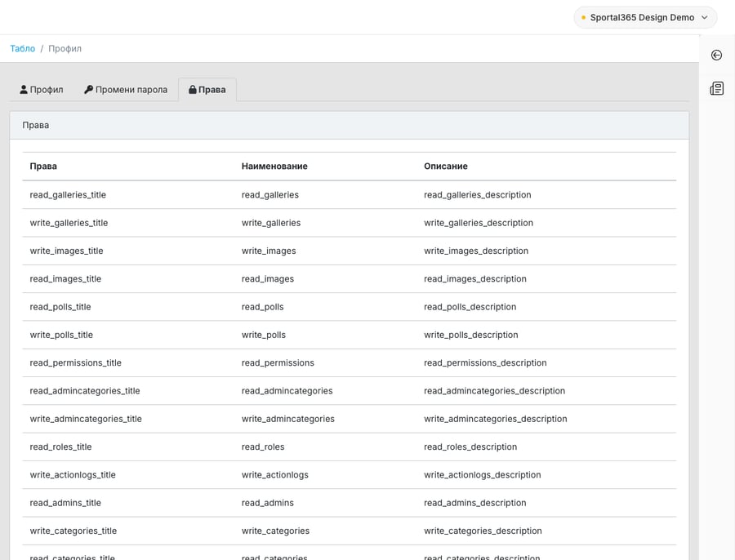Click the write_admincategories_description cell
Screen dimensions: 735x560
coord(496,419)
